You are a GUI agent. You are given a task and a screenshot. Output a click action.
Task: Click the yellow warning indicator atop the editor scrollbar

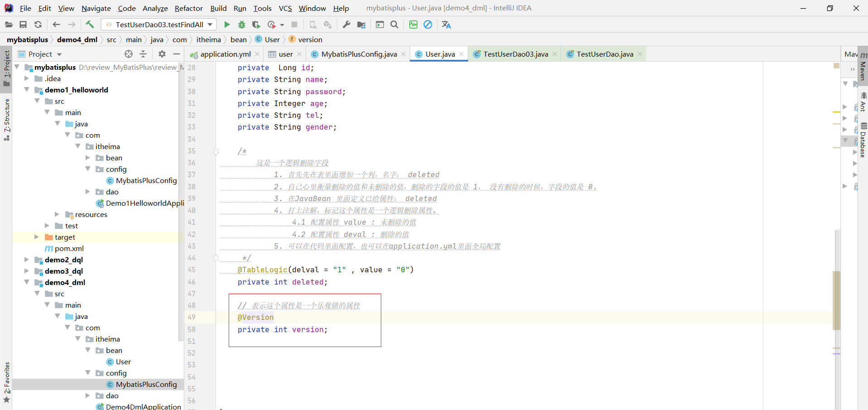[836, 66]
